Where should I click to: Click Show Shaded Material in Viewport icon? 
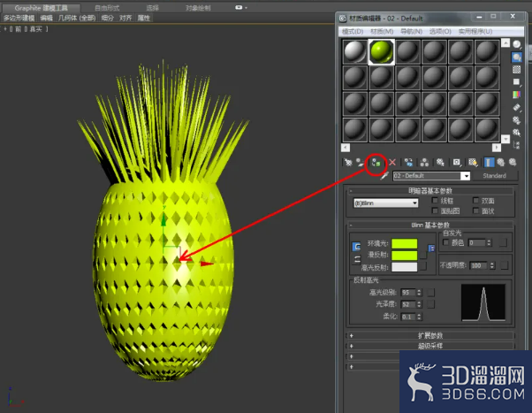tap(473, 163)
